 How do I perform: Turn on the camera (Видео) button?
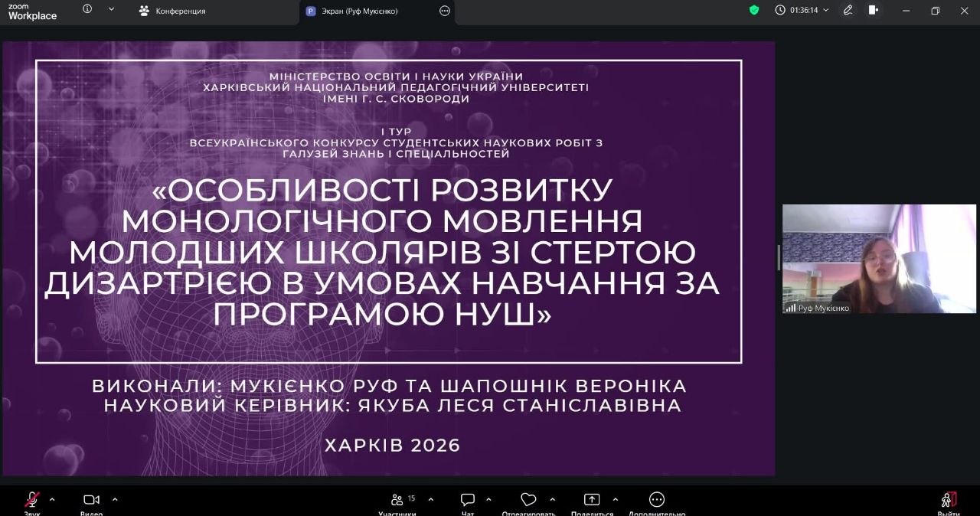point(91,501)
